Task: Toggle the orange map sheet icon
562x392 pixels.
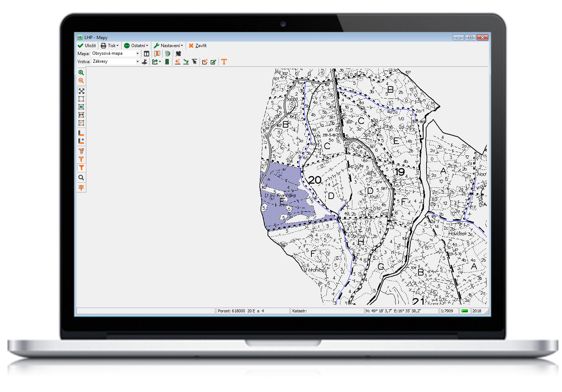Action: pyautogui.click(x=157, y=54)
